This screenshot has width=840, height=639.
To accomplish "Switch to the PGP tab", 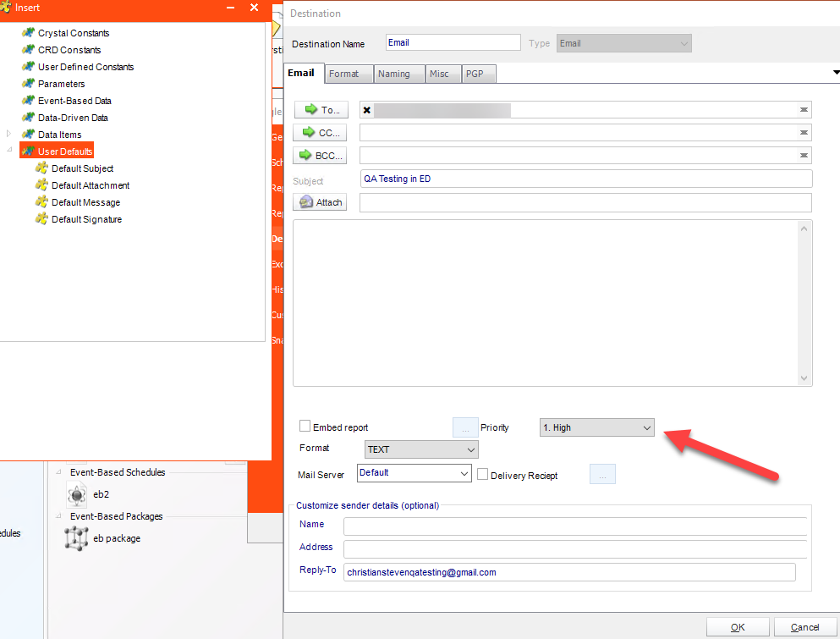I will pyautogui.click(x=475, y=74).
